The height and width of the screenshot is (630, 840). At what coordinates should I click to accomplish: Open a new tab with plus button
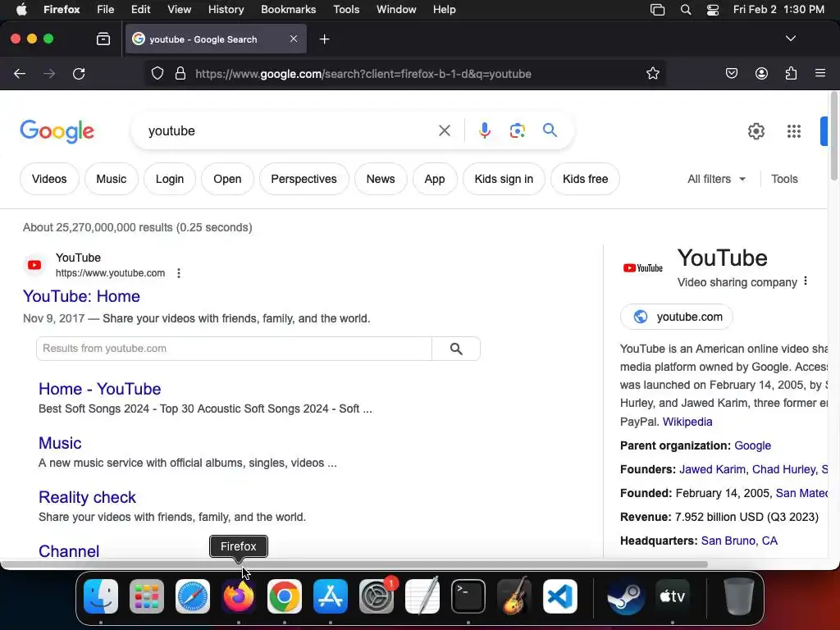pos(324,39)
